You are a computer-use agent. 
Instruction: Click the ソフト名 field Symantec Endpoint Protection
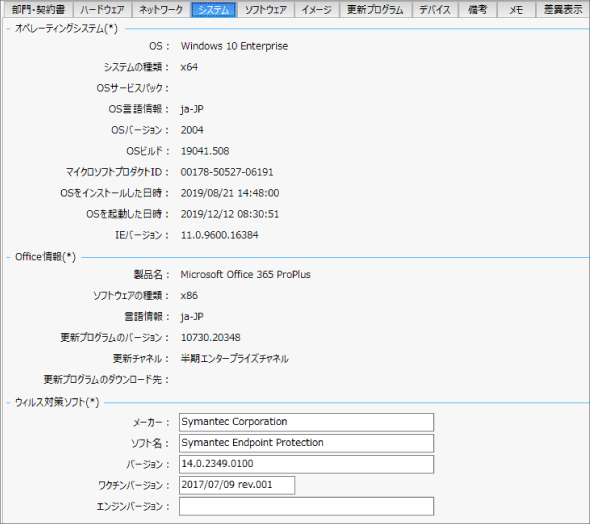click(306, 443)
